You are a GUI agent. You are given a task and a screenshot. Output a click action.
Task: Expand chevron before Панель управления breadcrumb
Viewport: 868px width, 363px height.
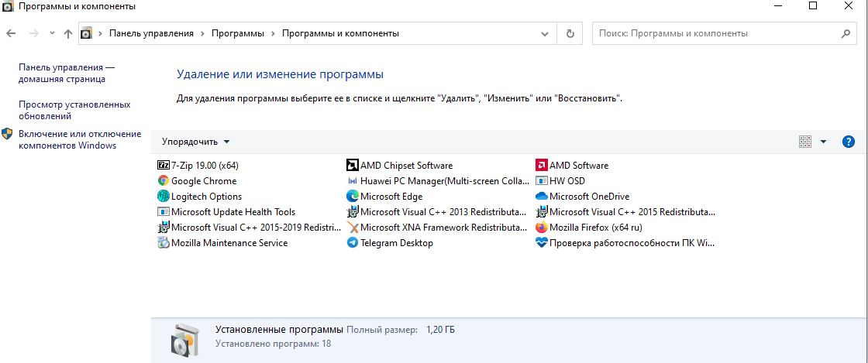tap(101, 33)
